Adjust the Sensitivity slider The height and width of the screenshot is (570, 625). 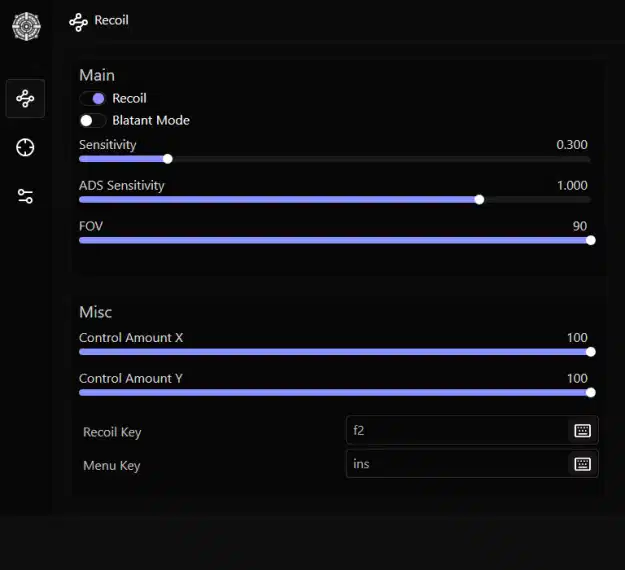coord(334,159)
